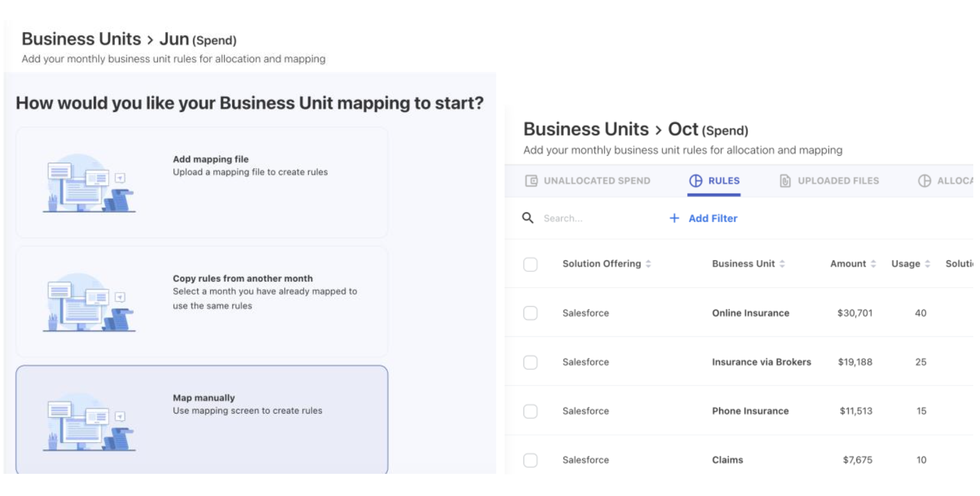Viewport: 980px width, 496px height.
Task: Click the Uploaded Files document icon
Action: click(785, 181)
